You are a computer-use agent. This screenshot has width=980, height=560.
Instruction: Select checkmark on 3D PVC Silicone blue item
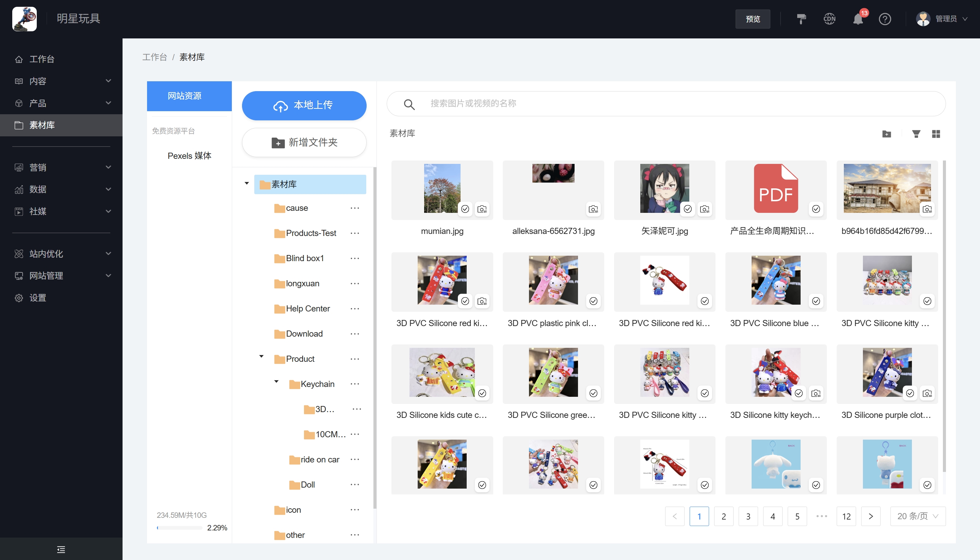pyautogui.click(x=816, y=301)
